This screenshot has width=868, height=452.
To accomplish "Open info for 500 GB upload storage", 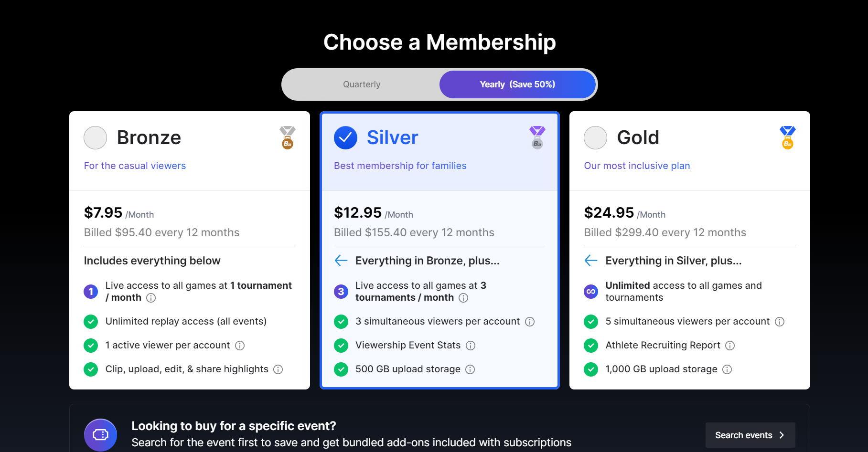I will pyautogui.click(x=470, y=369).
